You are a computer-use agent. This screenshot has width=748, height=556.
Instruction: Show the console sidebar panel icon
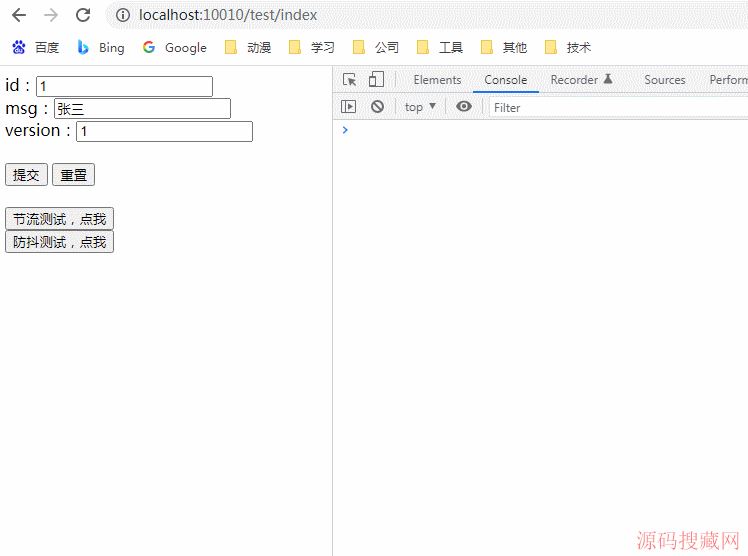point(348,107)
